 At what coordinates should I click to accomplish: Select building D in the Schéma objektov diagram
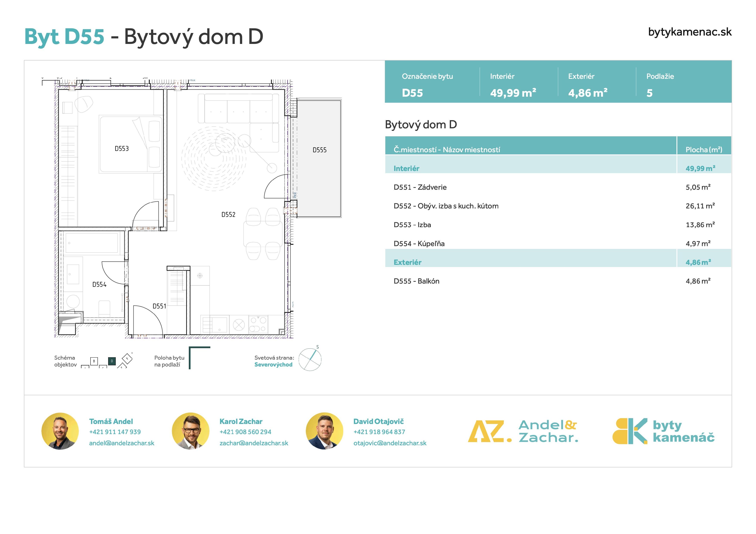click(x=112, y=361)
